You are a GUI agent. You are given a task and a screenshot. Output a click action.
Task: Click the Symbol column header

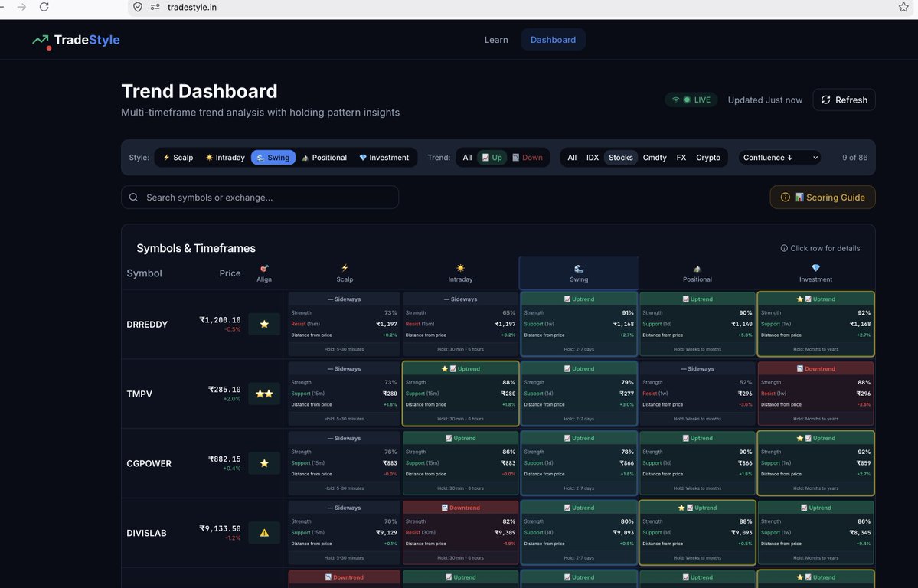point(144,273)
